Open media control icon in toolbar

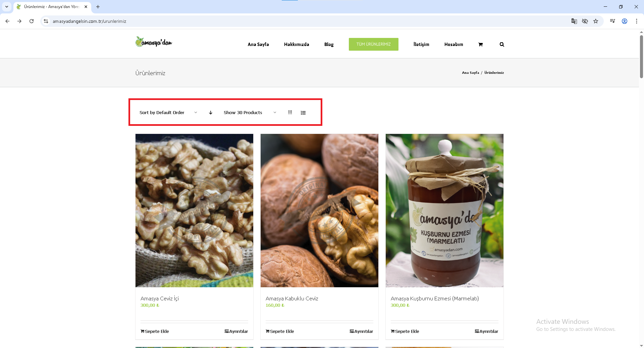612,21
